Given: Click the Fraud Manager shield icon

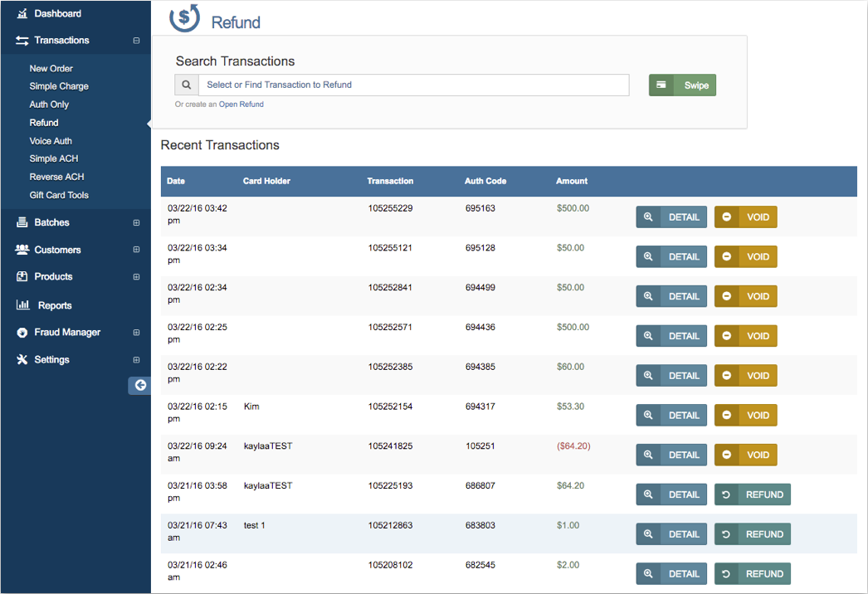Looking at the screenshot, I should click(22, 333).
